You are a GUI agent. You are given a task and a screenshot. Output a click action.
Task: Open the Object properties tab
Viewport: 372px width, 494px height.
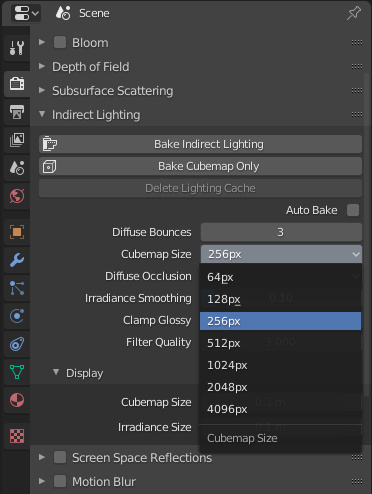[17, 232]
